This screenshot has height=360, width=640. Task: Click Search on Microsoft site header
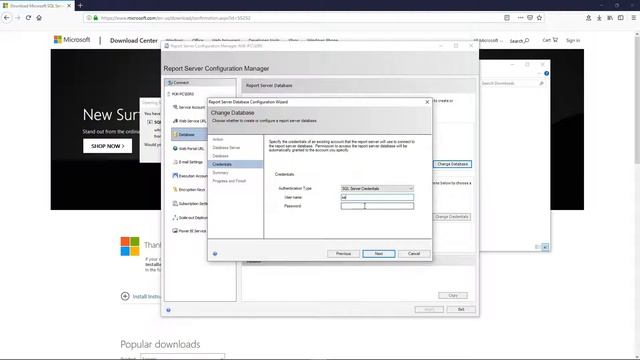[x=519, y=40]
